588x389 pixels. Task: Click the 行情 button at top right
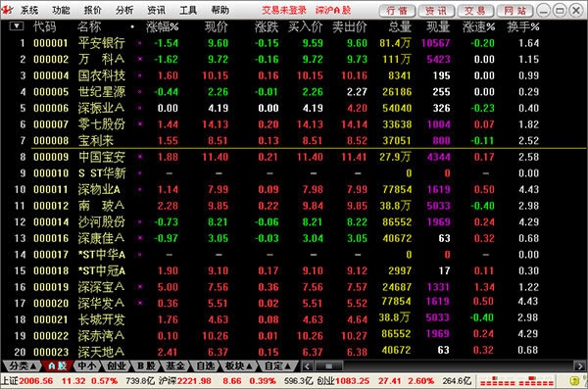(397, 11)
